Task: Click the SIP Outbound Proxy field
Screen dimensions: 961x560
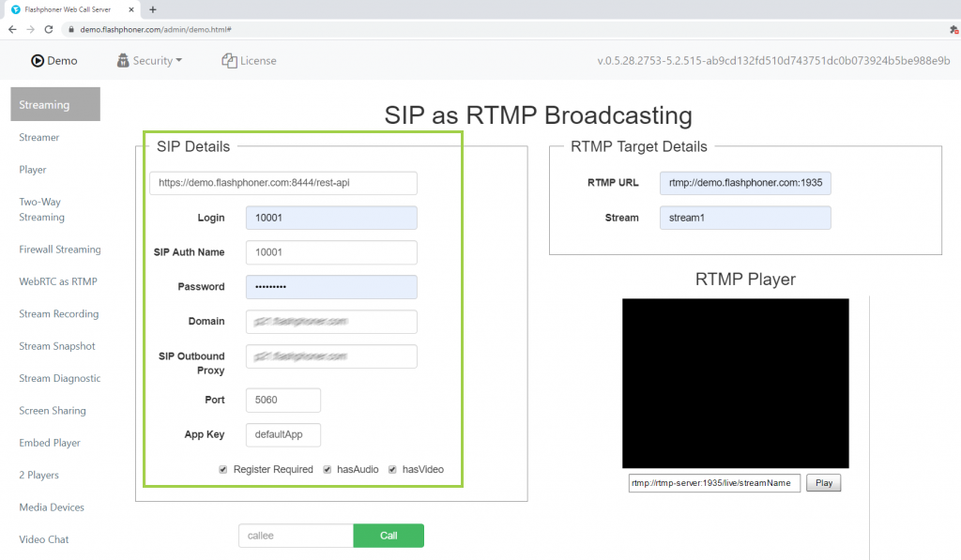Action: click(331, 356)
